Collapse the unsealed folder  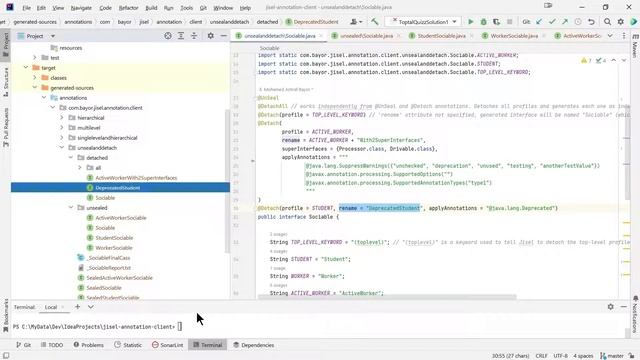tap(71, 207)
